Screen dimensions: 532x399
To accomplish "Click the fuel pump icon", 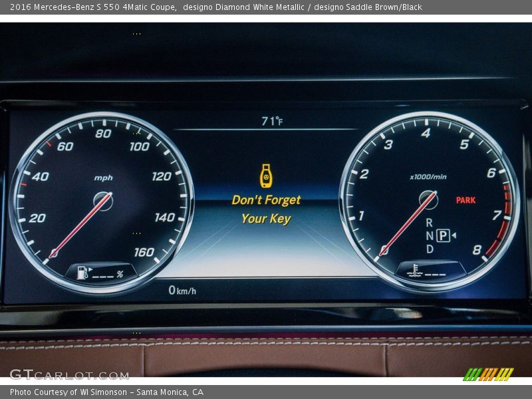I will tap(81, 273).
